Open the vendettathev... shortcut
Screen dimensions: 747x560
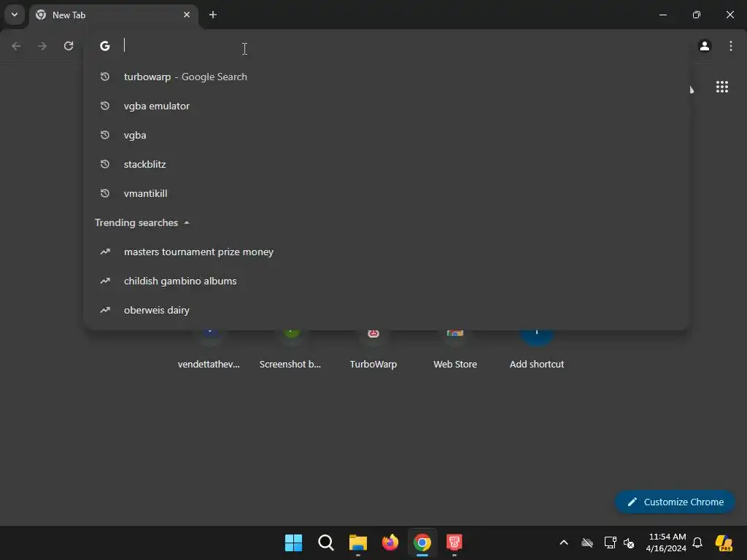209,350
